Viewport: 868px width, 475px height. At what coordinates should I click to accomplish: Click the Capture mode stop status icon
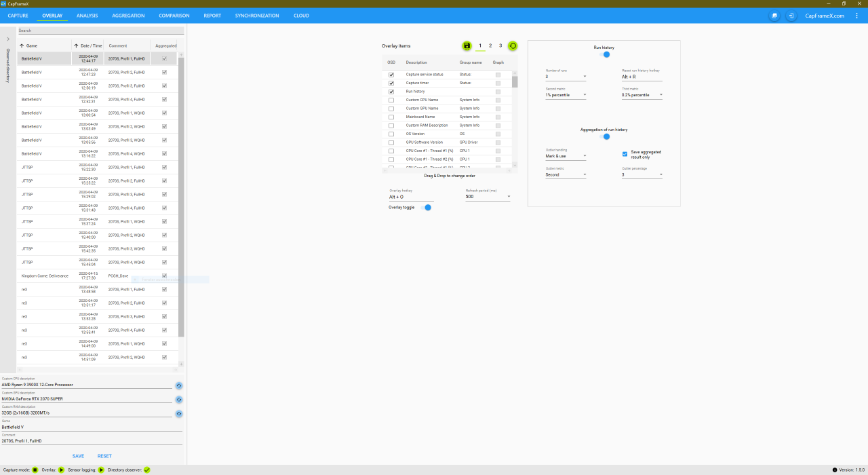[x=35, y=470]
